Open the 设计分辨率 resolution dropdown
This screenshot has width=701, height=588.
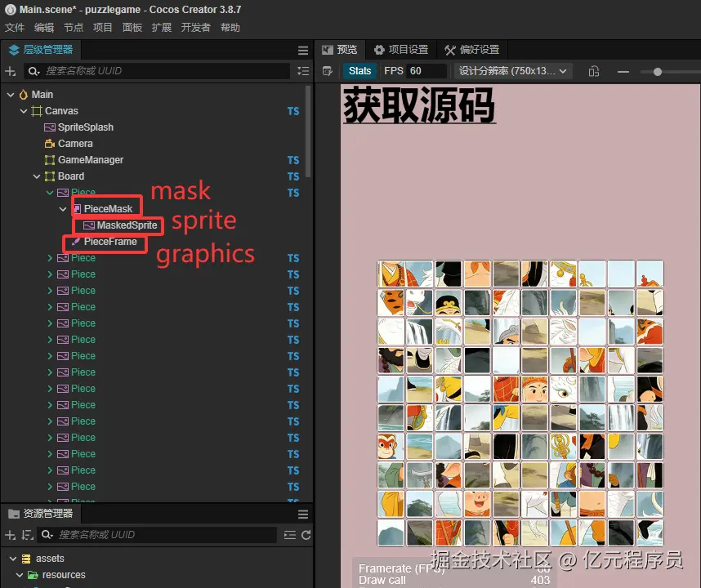click(x=511, y=71)
